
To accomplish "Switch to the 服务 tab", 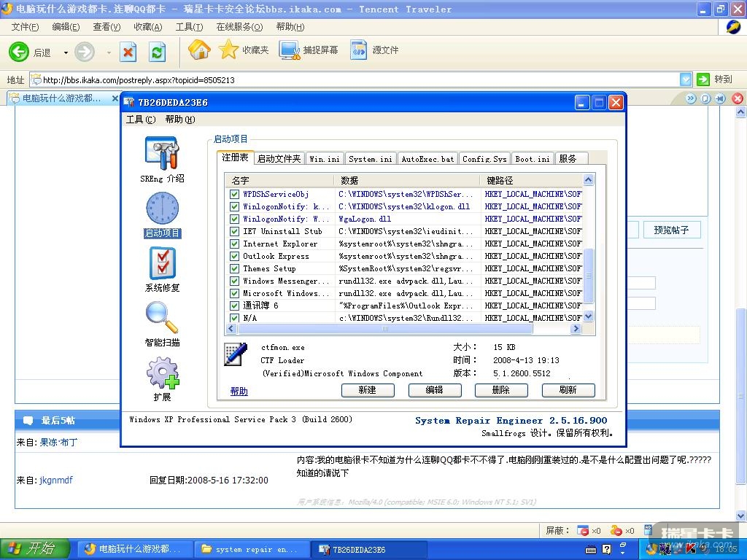I will click(x=568, y=159).
